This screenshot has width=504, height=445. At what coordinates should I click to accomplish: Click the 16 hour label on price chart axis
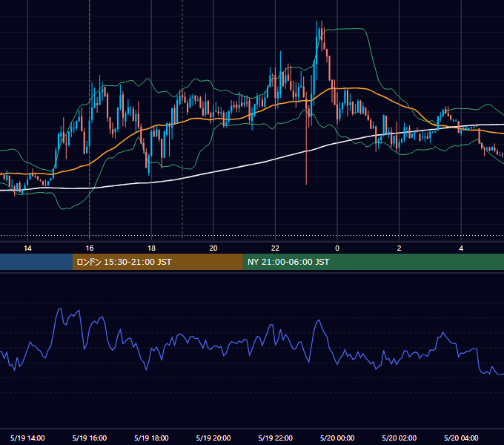[x=90, y=248]
